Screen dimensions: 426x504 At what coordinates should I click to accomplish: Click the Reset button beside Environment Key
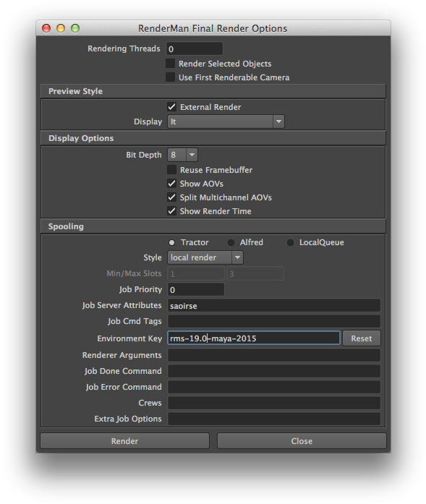click(x=362, y=338)
